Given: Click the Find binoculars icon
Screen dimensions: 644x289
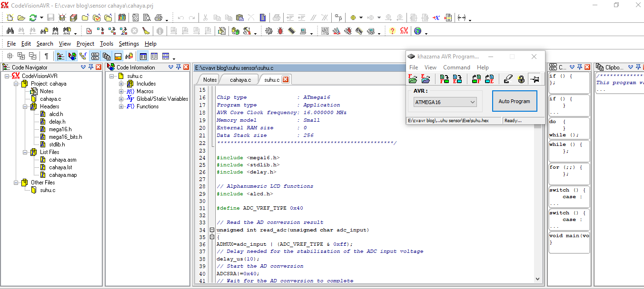Looking at the screenshot, I should pos(10,31).
